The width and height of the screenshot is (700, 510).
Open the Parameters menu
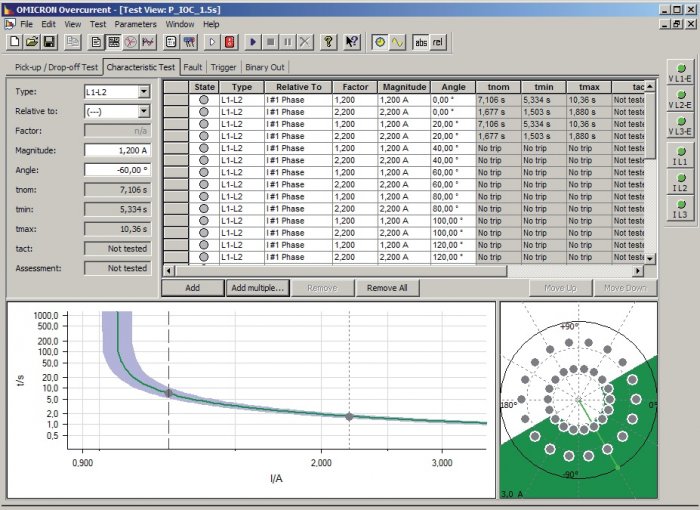(135, 24)
